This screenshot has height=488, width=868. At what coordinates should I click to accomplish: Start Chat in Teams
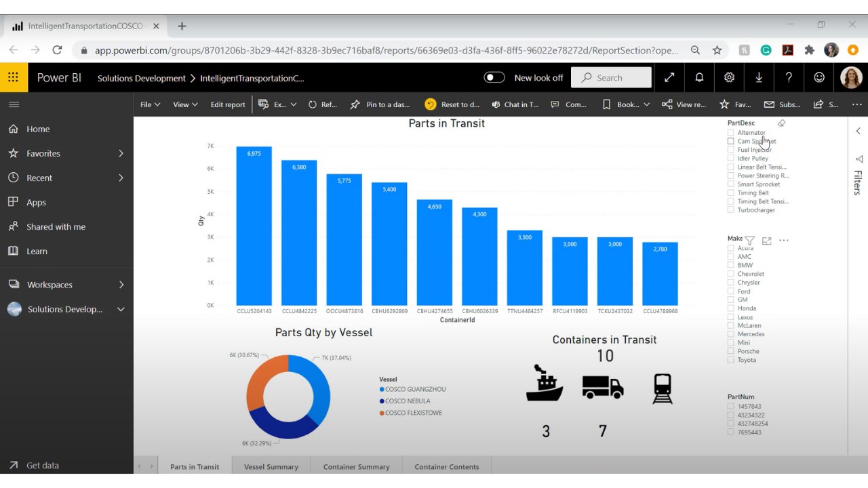[515, 104]
